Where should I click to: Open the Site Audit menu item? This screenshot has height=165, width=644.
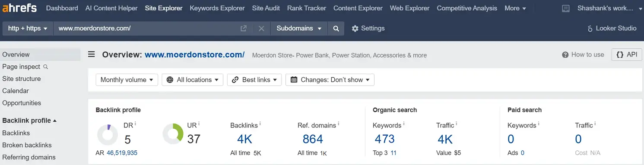(266, 8)
